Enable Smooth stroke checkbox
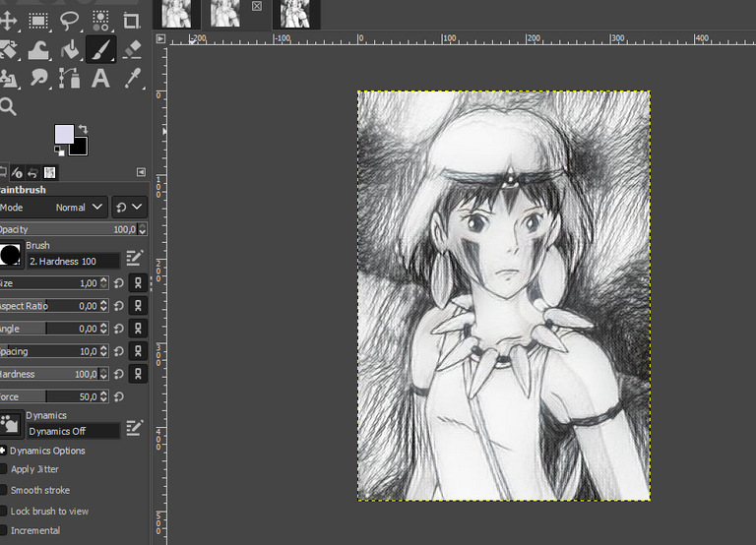 tap(3, 490)
